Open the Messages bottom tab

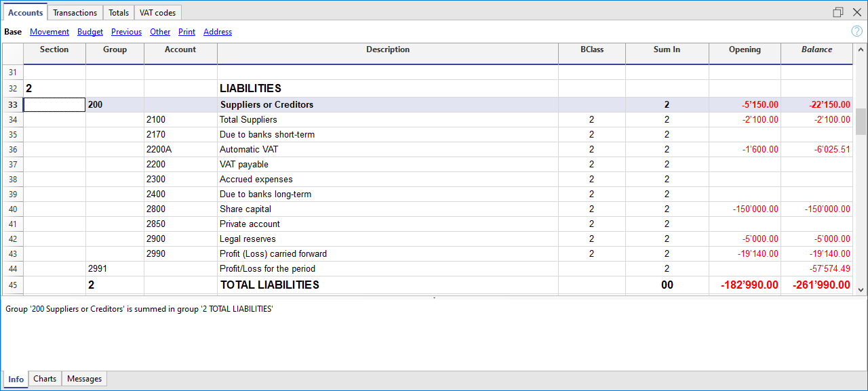tap(85, 379)
